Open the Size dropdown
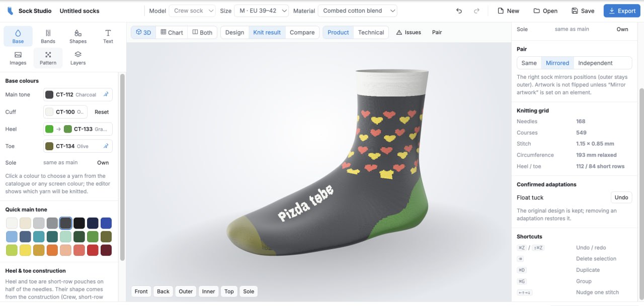Image resolution: width=644 pixels, height=306 pixels. pos(261,11)
